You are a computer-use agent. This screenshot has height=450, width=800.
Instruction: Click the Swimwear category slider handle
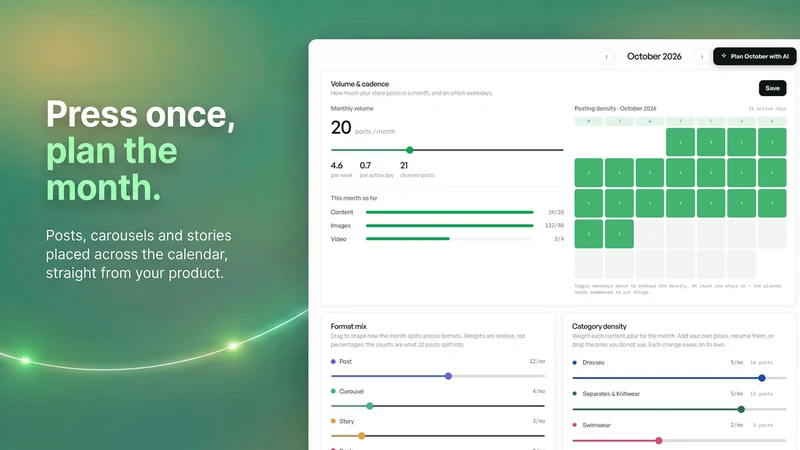(659, 440)
